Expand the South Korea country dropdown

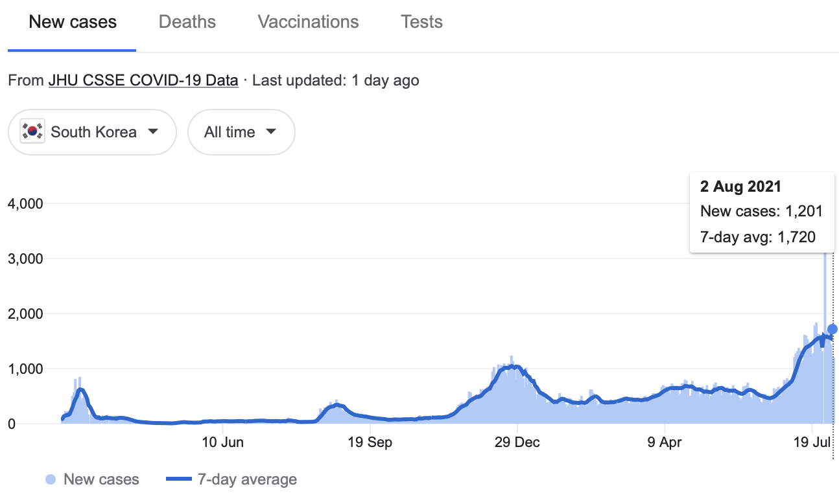(92, 132)
